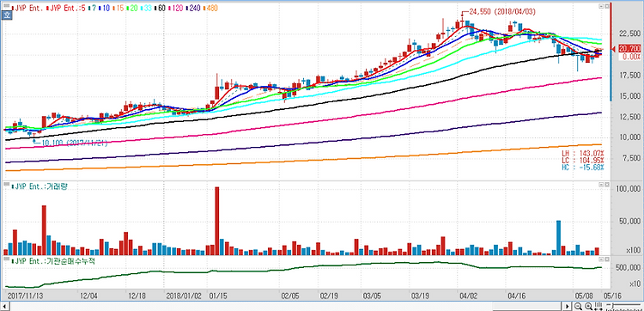Click the 100,000 volume axis label
Viewport: 644px width, 311px height.
coord(629,188)
